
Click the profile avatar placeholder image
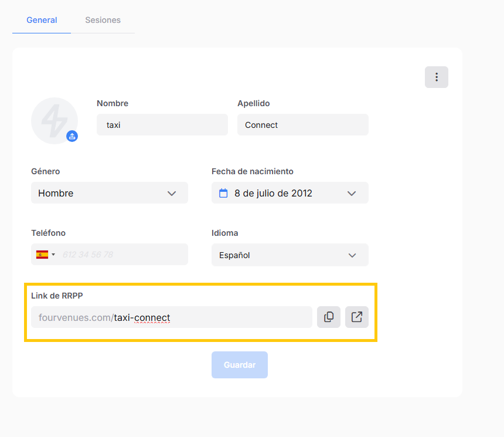(x=53, y=120)
